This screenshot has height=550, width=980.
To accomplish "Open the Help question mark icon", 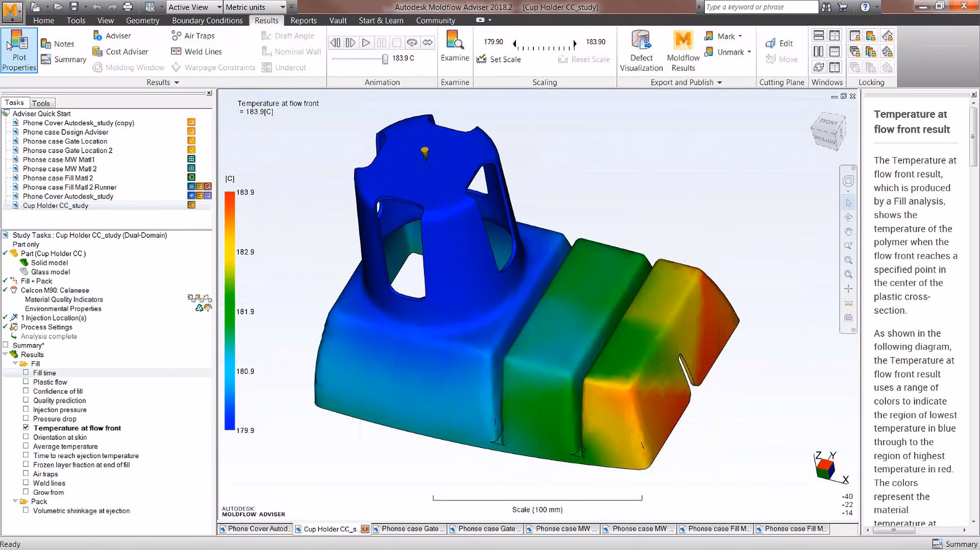I will [865, 7].
